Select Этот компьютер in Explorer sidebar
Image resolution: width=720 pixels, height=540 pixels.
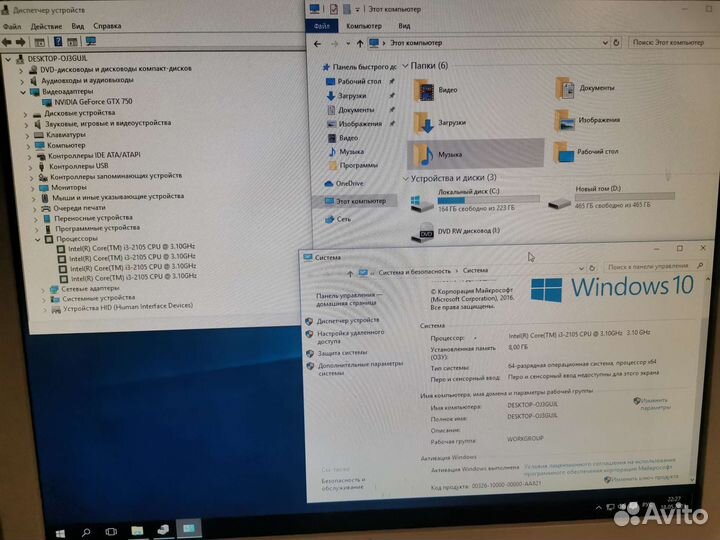pos(360,201)
